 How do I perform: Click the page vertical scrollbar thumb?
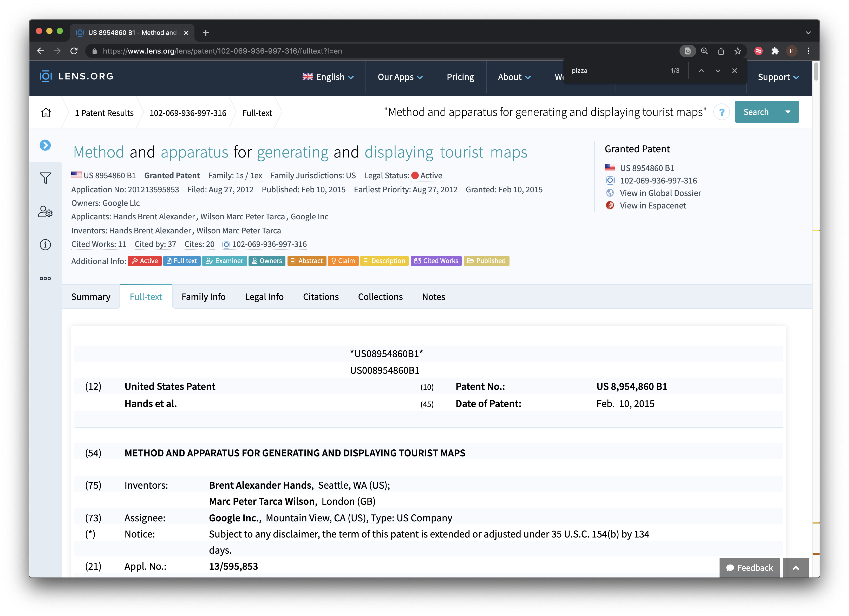pos(816,71)
